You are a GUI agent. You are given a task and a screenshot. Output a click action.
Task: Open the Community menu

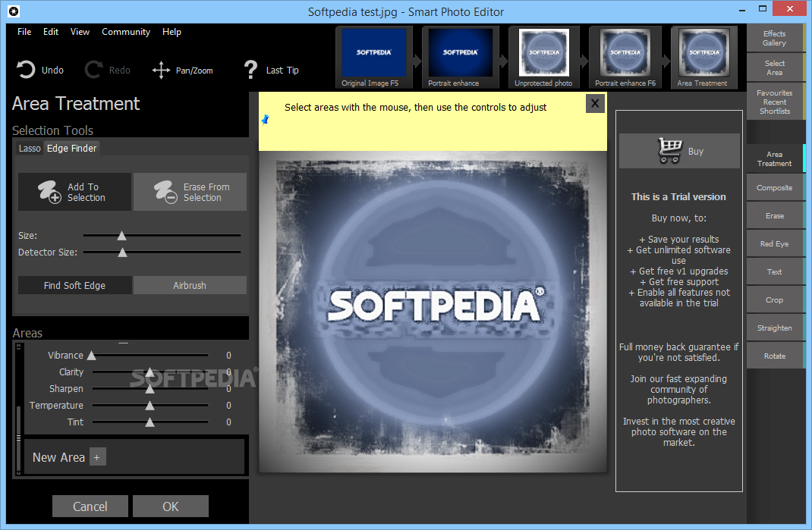(x=126, y=32)
